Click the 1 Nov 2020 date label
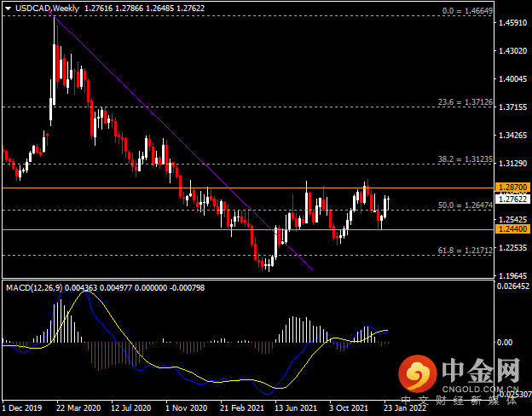This screenshot has width=532, height=416. pyautogui.click(x=186, y=407)
